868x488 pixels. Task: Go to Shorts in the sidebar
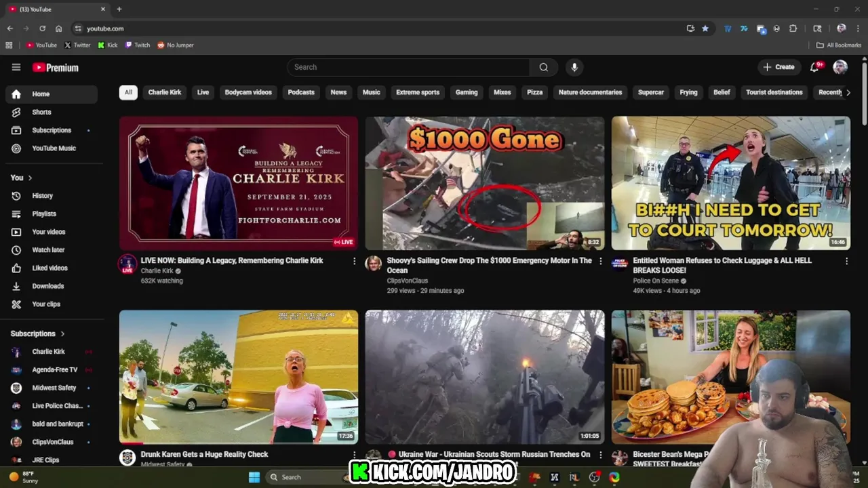point(51,112)
